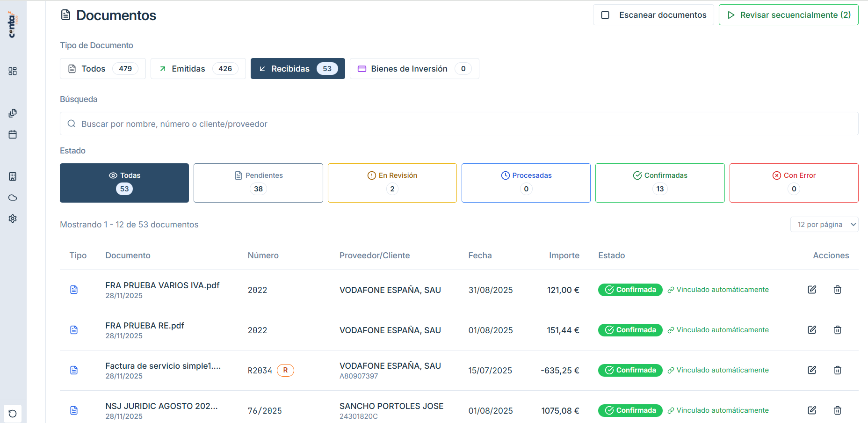868x423 pixels.
Task: Click Revisar secuencialmente button
Action: pos(788,15)
